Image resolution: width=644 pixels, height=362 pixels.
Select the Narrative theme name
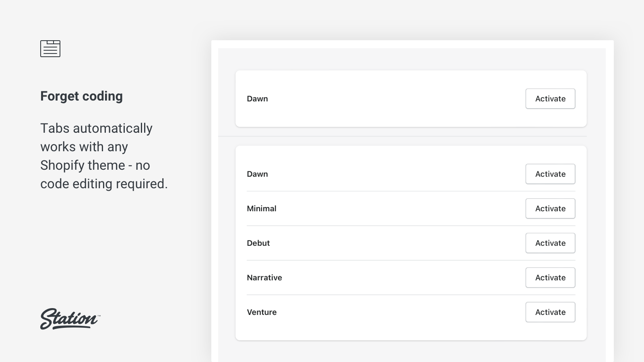(264, 277)
